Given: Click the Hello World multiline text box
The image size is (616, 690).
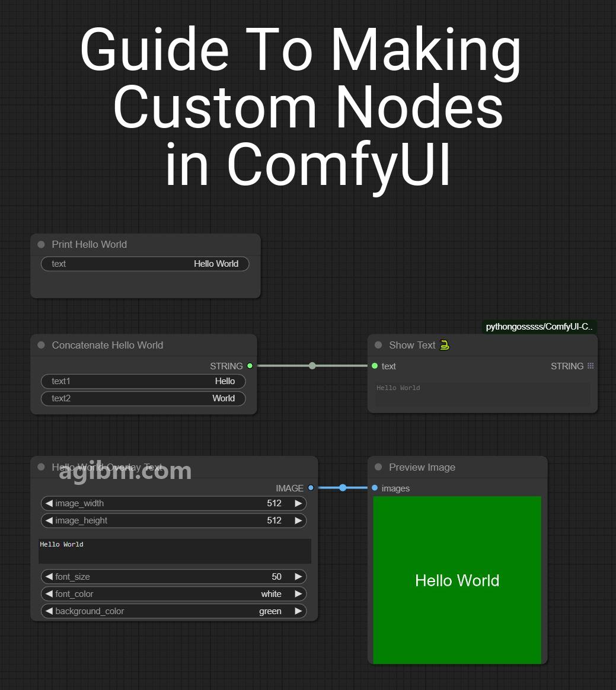Looking at the screenshot, I should [175, 551].
